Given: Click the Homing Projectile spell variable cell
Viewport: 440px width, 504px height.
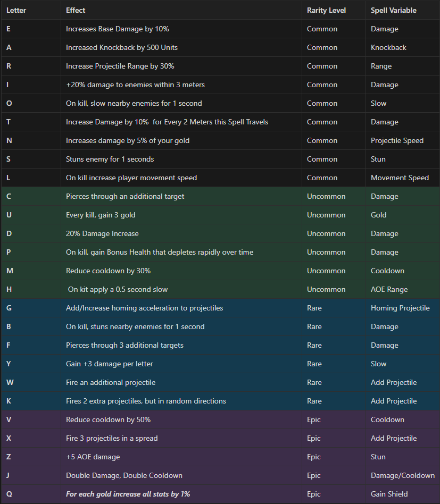Looking at the screenshot, I should (400, 308).
